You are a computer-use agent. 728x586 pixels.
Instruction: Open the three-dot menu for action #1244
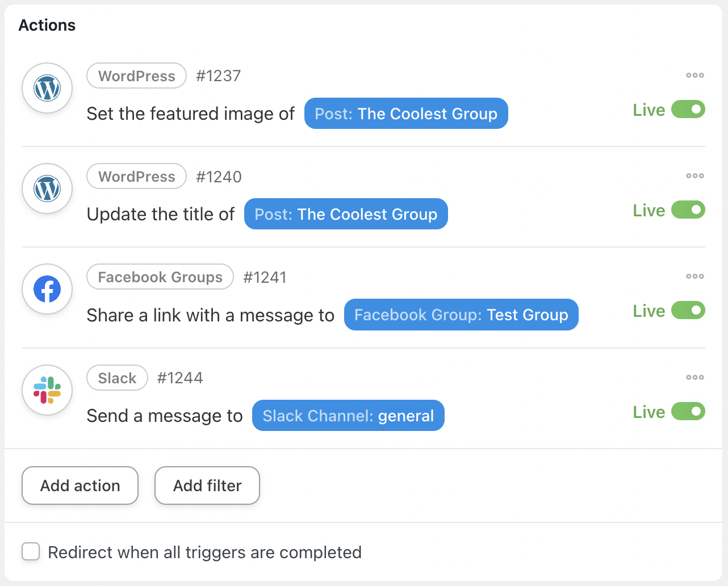click(695, 377)
